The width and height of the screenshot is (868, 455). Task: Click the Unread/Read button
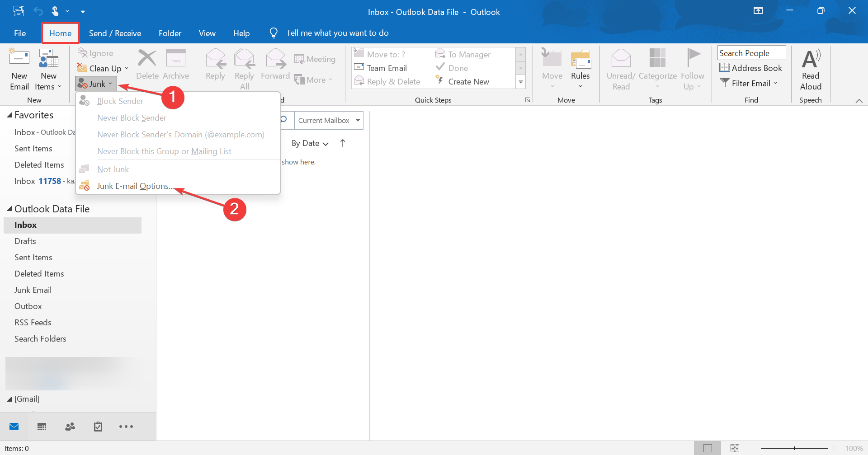[x=621, y=70]
